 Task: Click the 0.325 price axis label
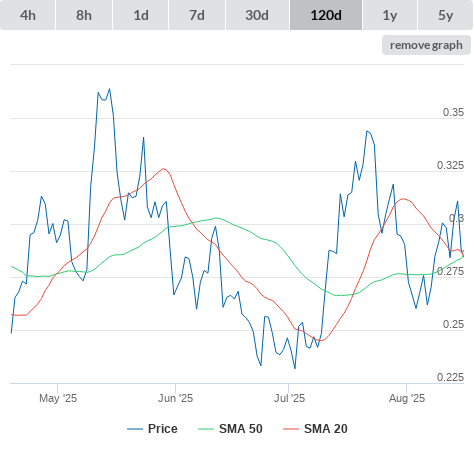[450, 165]
